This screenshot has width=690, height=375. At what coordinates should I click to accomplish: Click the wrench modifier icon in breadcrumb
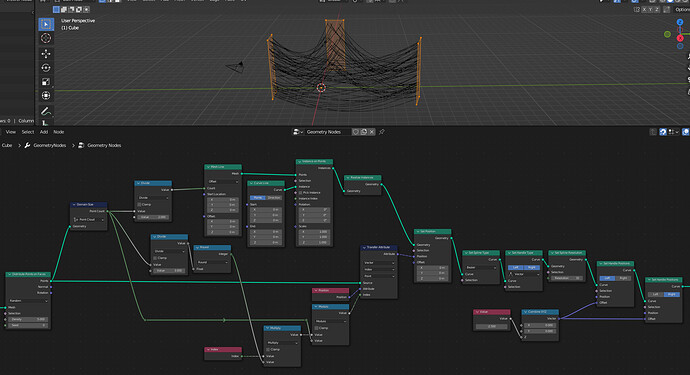point(27,145)
